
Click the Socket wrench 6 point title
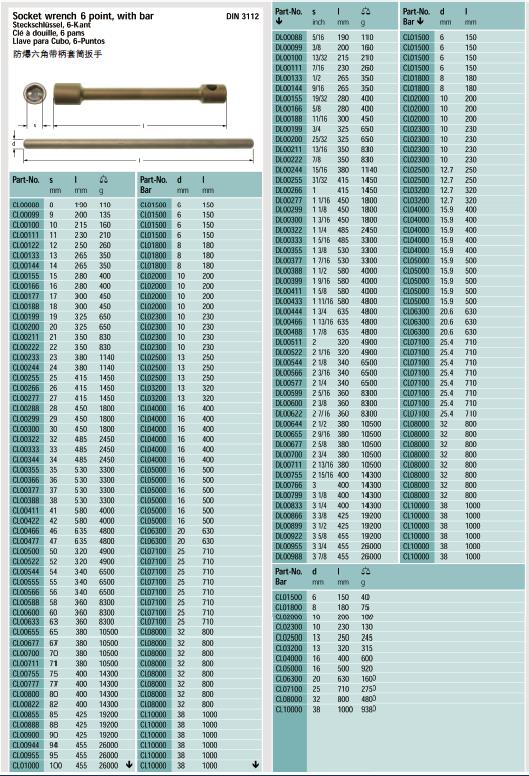[x=83, y=16]
